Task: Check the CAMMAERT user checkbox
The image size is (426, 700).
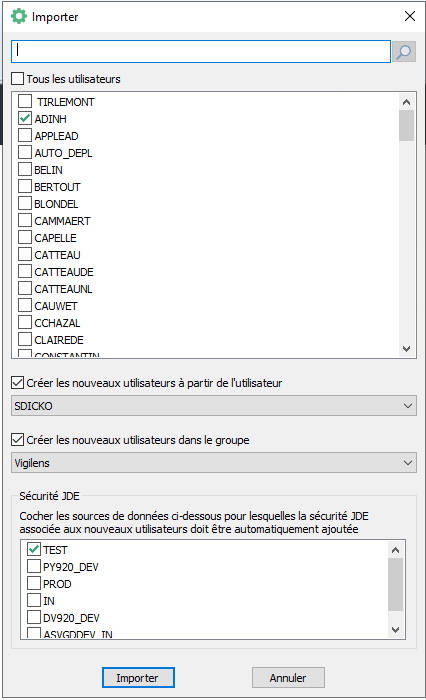Action: point(25,220)
